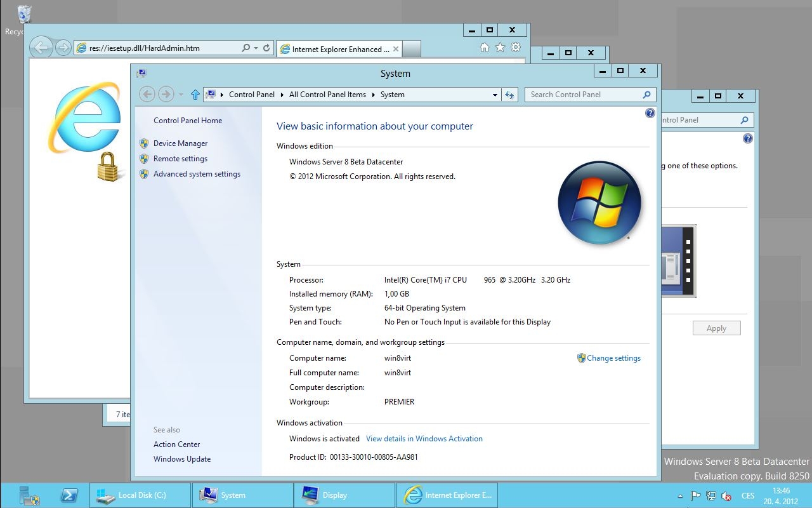The height and width of the screenshot is (508, 812).
Task: Click the search magnifier in System window
Action: pyautogui.click(x=646, y=95)
